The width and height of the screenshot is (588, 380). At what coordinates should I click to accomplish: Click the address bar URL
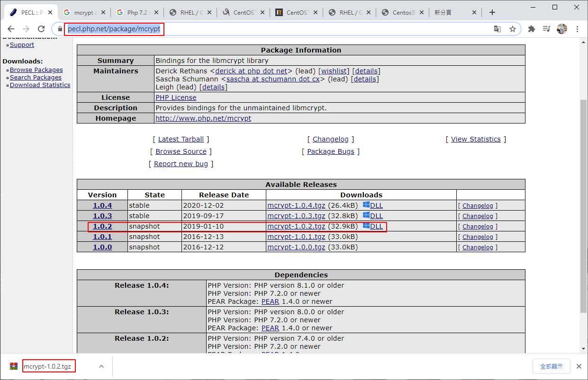click(x=114, y=29)
